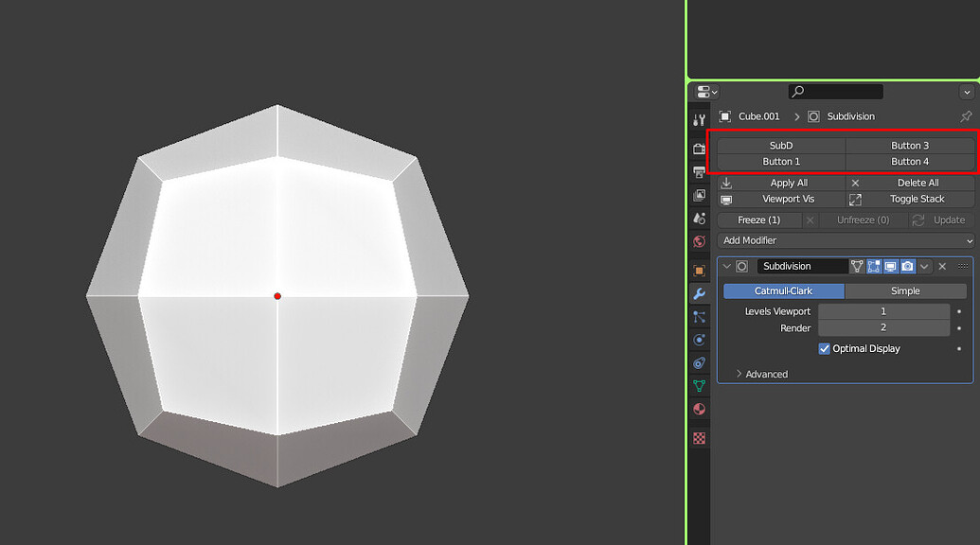Switch subdivision algorithm to Simple
This screenshot has height=545, width=980.
pos(905,290)
